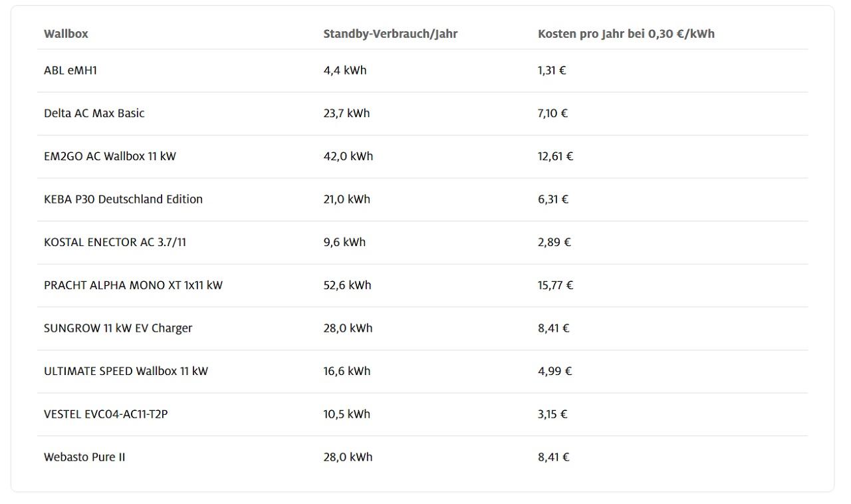Click the 15,77 € yearly cost

tap(555, 285)
